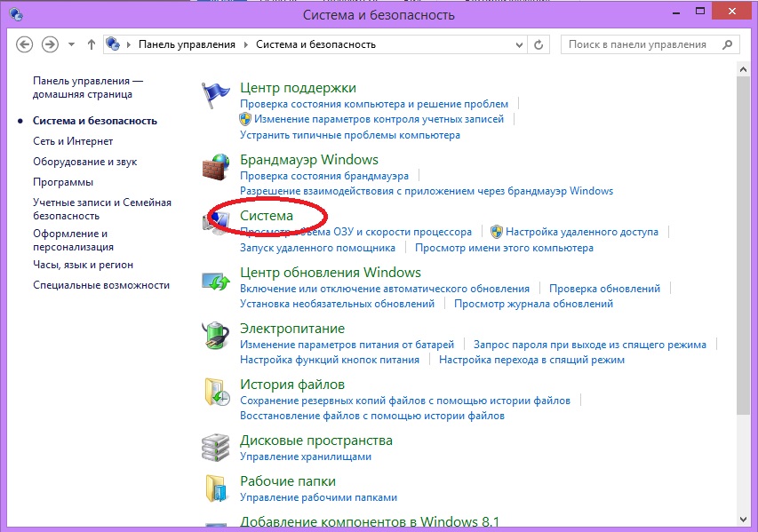Image resolution: width=758 pixels, height=532 pixels.
Task: Click the Электропитание battery icon
Action: 215,336
